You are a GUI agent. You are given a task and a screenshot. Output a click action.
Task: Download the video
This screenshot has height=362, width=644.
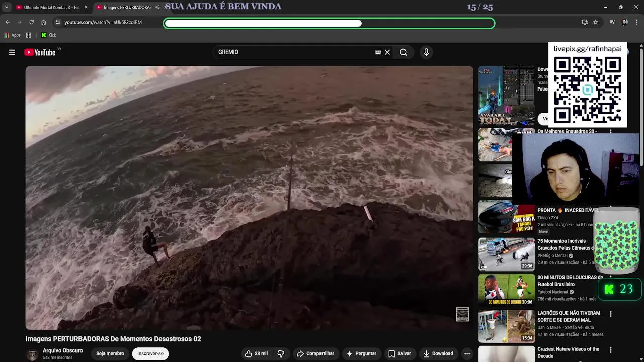[438, 354]
